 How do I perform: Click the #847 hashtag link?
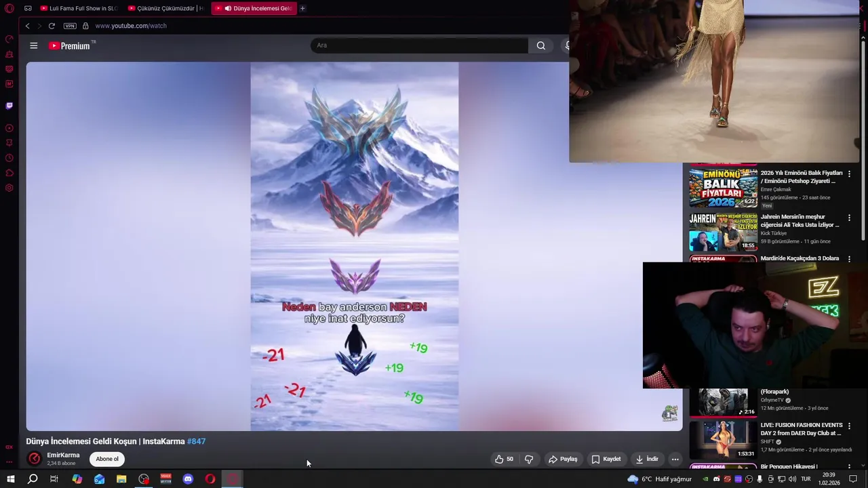click(x=196, y=441)
